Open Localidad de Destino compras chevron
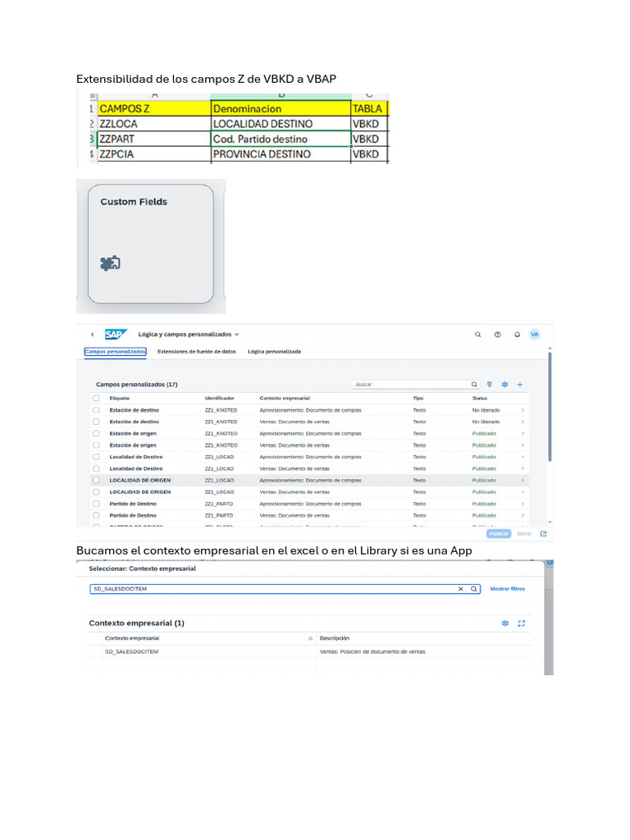Screen dimensions: 630x840 523,457
